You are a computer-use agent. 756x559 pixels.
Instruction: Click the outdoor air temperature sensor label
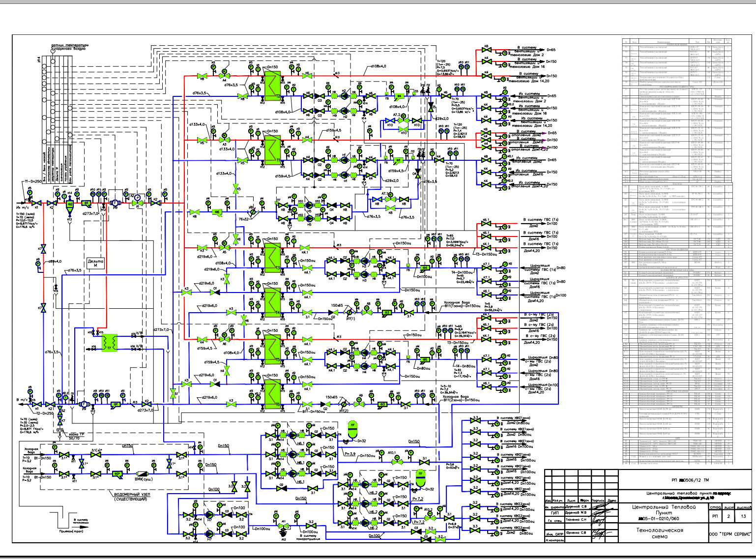69,47
